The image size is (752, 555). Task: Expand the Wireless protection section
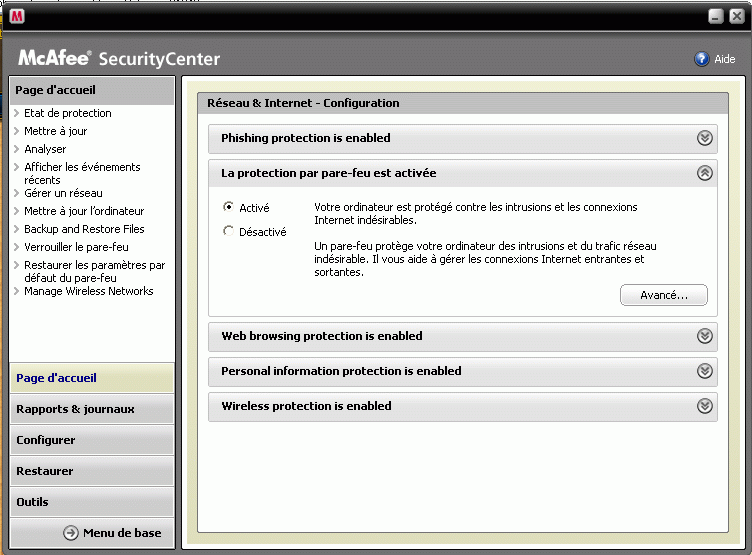coord(705,406)
